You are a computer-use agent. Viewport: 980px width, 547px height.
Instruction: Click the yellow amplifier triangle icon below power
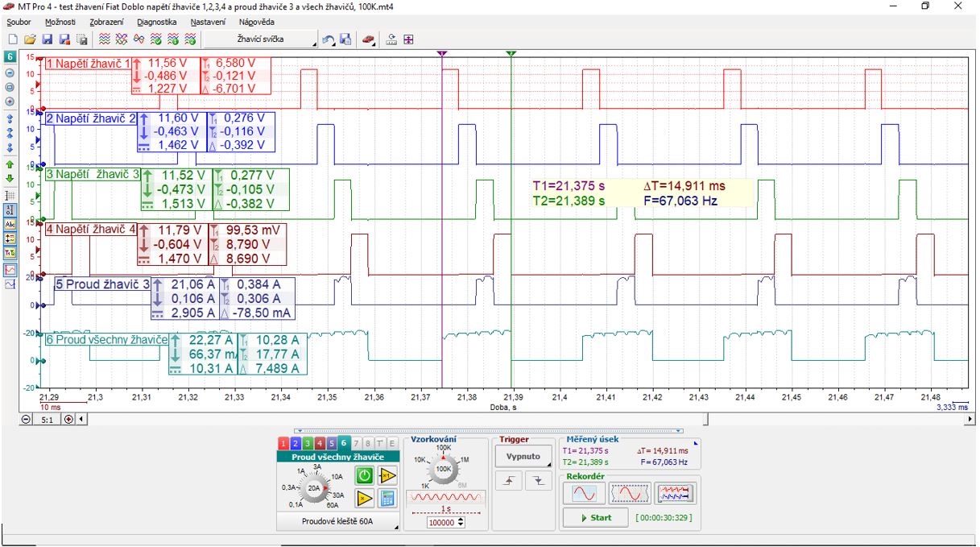[x=364, y=499]
